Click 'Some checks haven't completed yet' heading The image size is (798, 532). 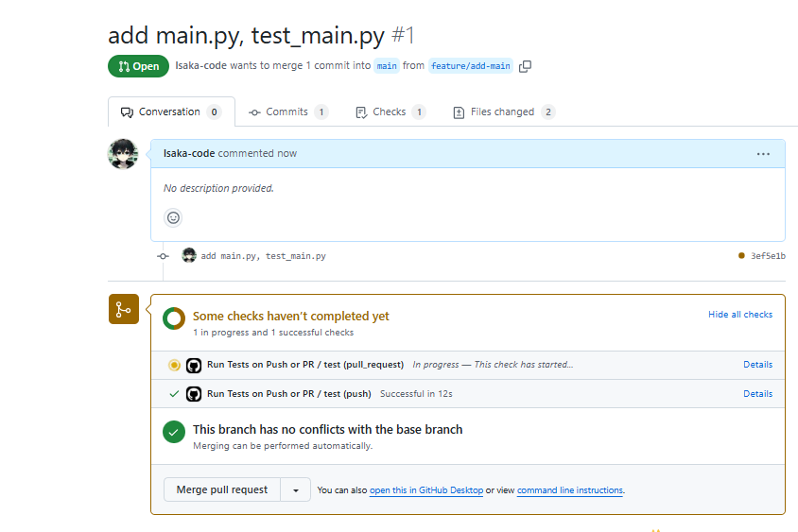point(290,316)
